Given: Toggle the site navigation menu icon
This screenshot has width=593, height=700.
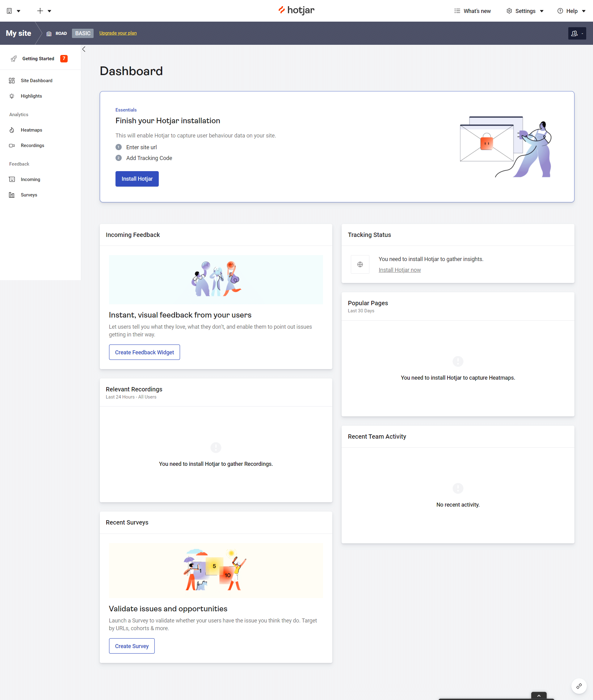Looking at the screenshot, I should pyautogui.click(x=85, y=49).
